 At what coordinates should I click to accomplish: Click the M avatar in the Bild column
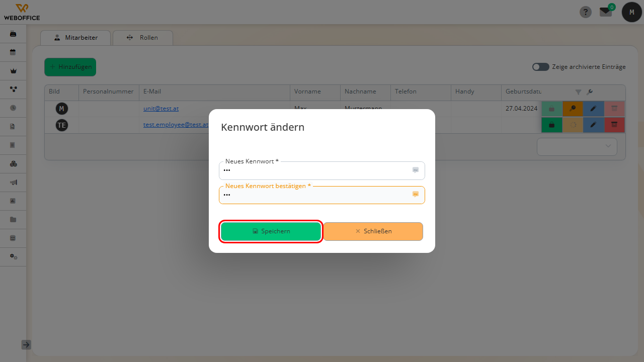pos(62,109)
